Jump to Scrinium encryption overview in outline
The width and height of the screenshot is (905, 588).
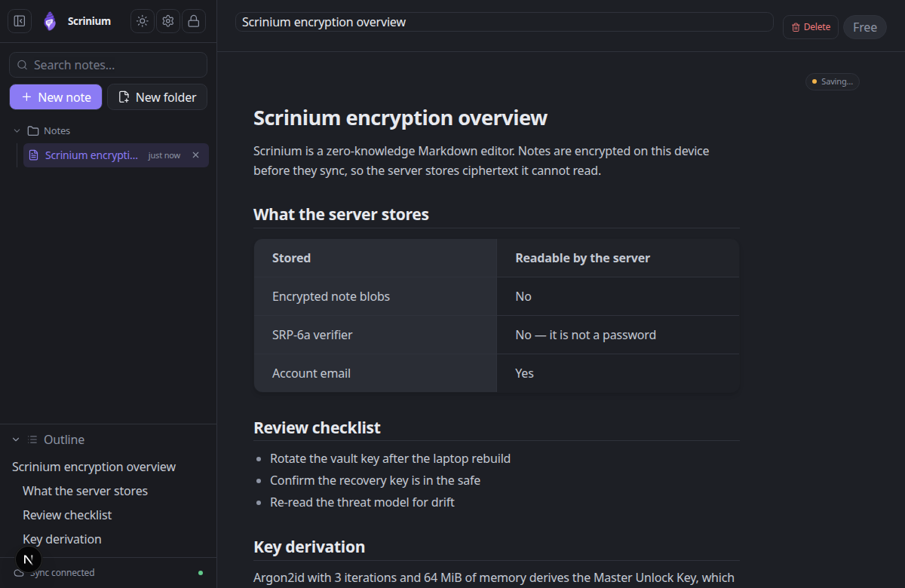point(94,467)
